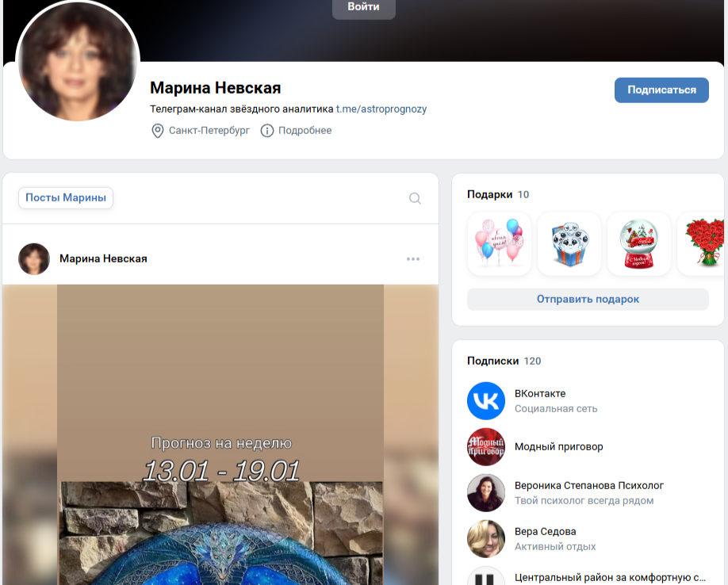This screenshot has height=585, width=728.
Task: Click the Телеграм-канал звёздного аналитика text
Action: [x=241, y=109]
